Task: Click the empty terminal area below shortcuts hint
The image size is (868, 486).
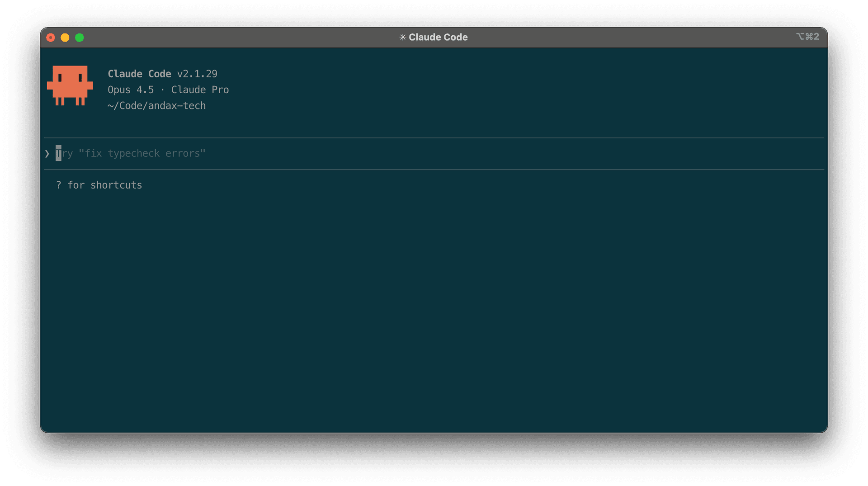Action: tap(434, 307)
